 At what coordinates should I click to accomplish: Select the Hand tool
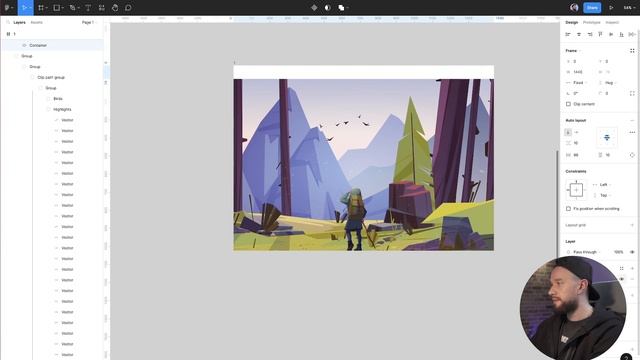click(115, 7)
